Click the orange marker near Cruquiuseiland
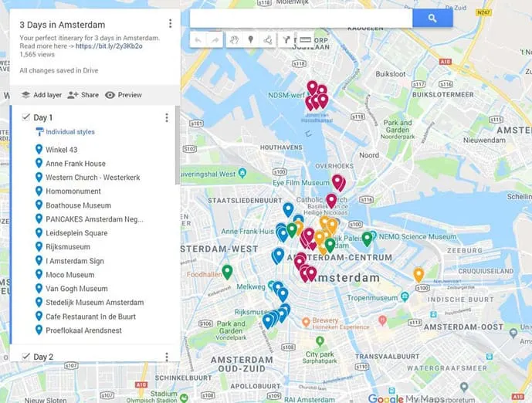532x403 pixels. (418, 274)
